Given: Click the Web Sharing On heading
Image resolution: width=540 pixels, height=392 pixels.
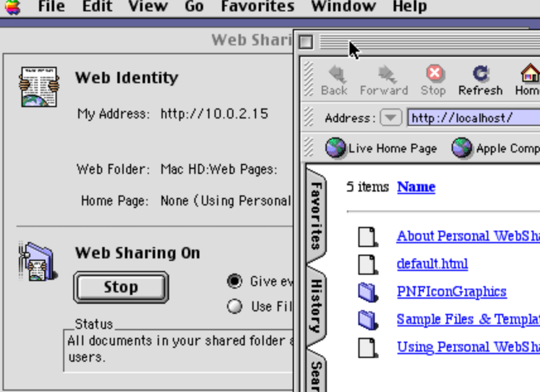Looking at the screenshot, I should coord(138,253).
